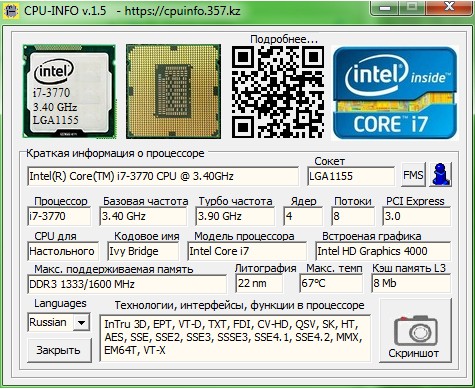Take a screenshot with the camera button

click(x=415, y=331)
